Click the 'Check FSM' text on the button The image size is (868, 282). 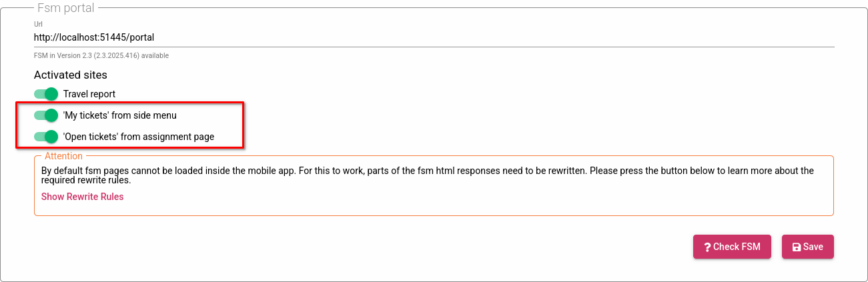coord(737,247)
